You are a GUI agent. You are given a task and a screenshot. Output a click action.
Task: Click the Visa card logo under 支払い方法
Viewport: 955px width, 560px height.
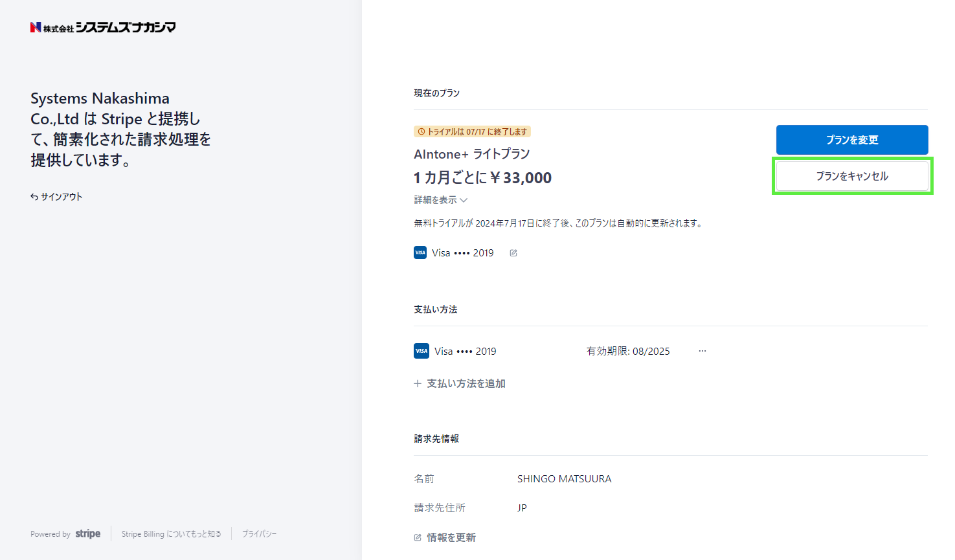click(x=421, y=351)
